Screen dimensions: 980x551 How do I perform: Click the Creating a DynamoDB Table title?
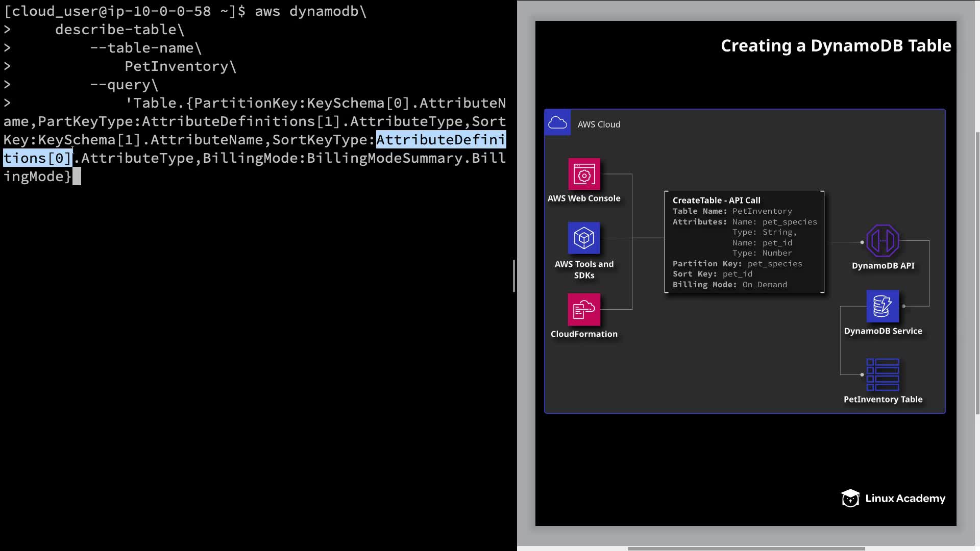(x=836, y=46)
